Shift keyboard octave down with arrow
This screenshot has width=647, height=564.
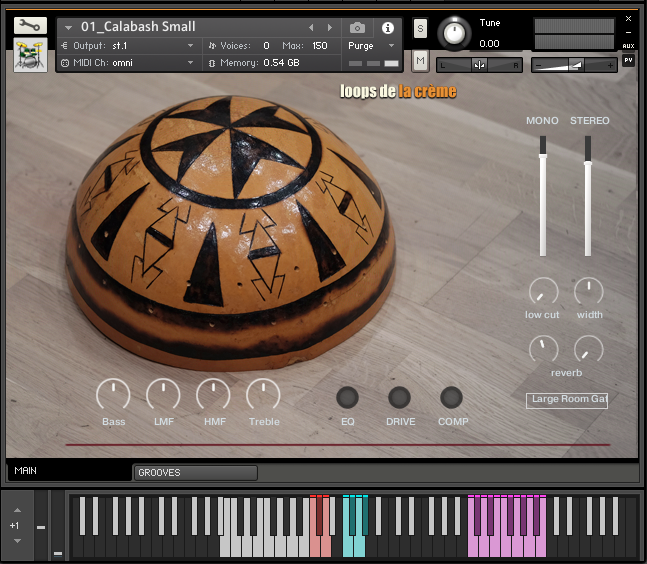(x=17, y=541)
